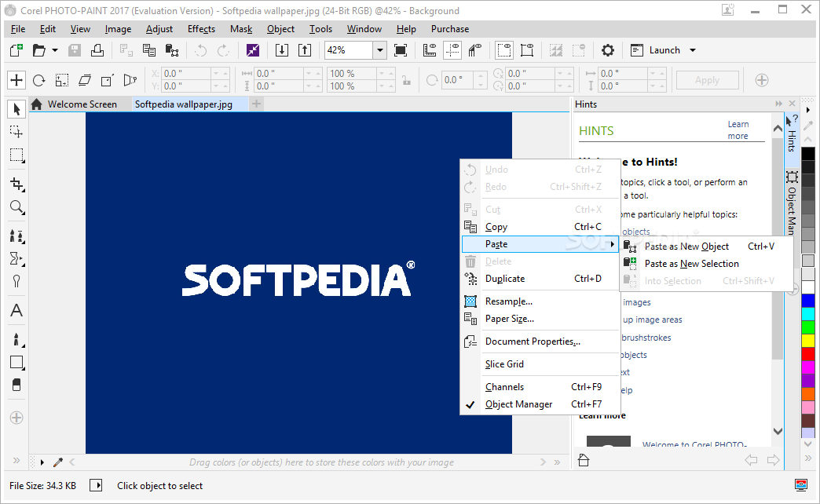Click the zoom percentage input field
This screenshot has height=504, width=820.
[x=349, y=50]
